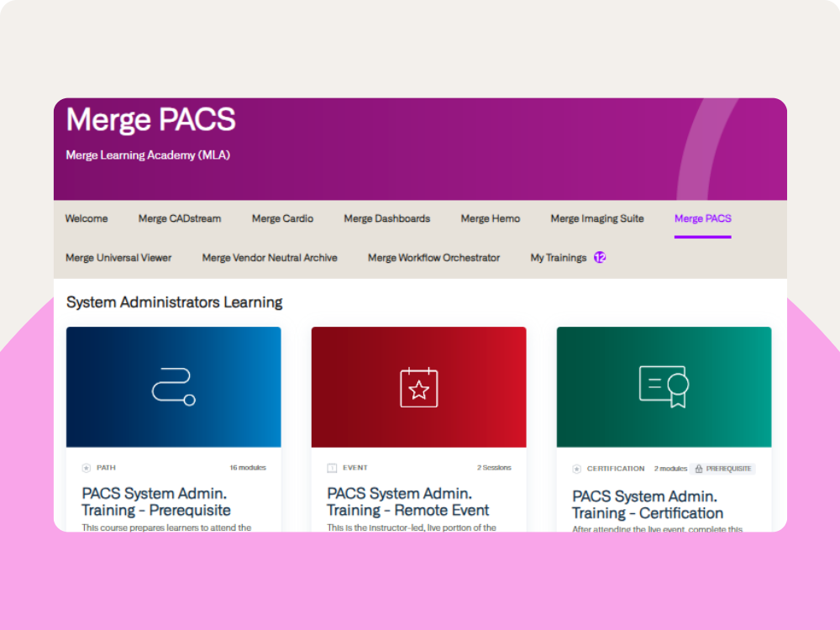Click the blue Prerequisite course thumbnail
Viewport: 840px width, 630px height.
(x=174, y=386)
